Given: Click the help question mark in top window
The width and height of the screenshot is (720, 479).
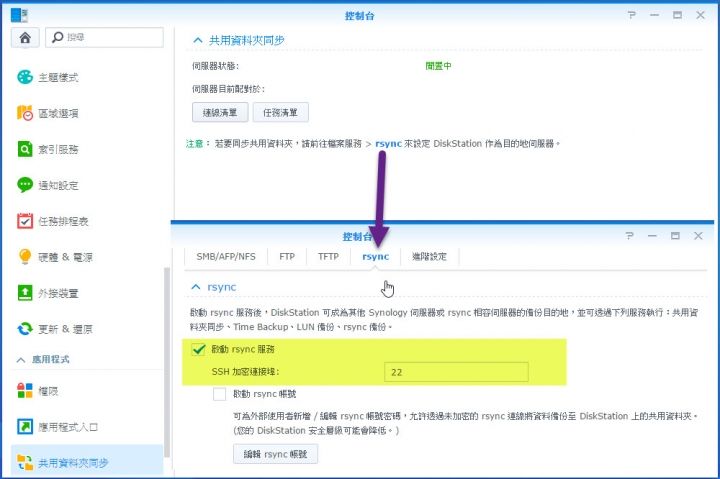Looking at the screenshot, I should click(x=632, y=15).
